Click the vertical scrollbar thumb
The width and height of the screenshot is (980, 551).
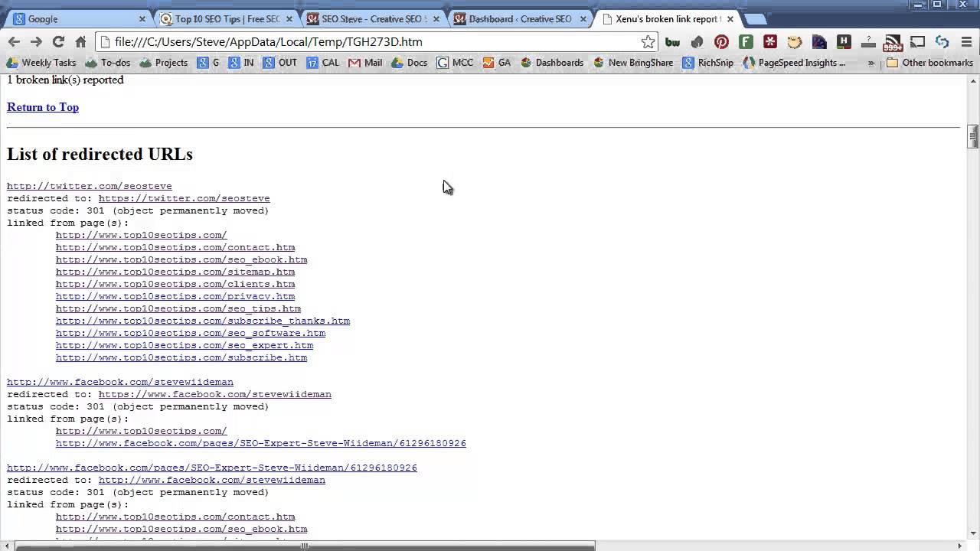coord(973,137)
